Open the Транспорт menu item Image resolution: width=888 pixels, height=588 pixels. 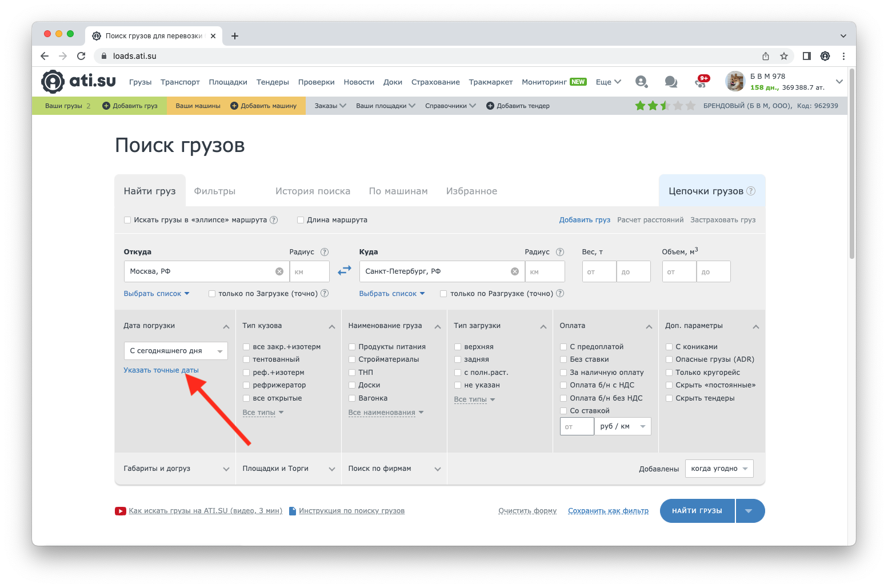[x=180, y=82]
